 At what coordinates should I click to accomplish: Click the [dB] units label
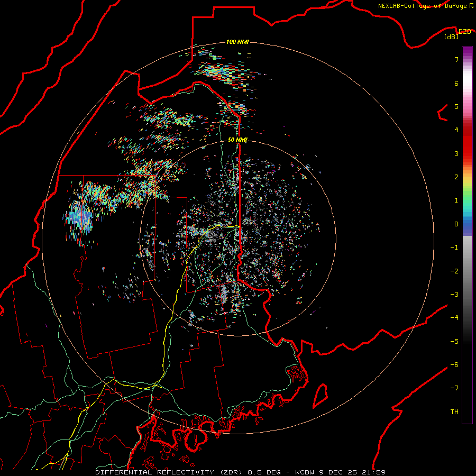[452, 36]
